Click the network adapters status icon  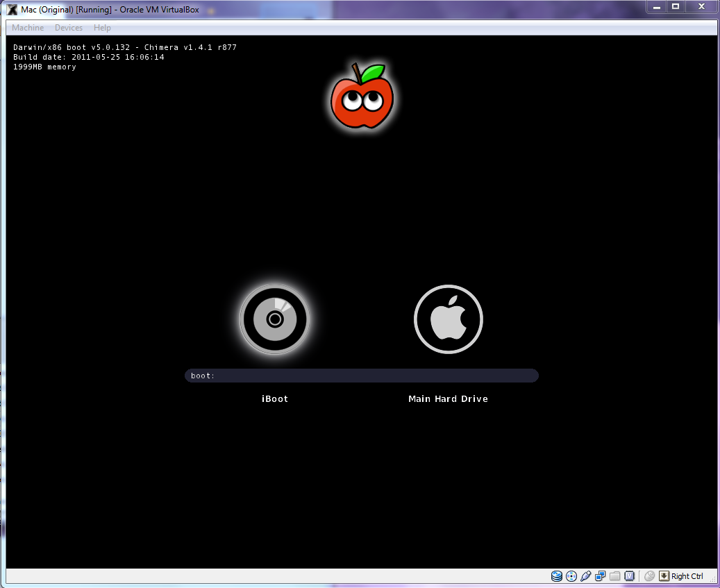tap(600, 576)
